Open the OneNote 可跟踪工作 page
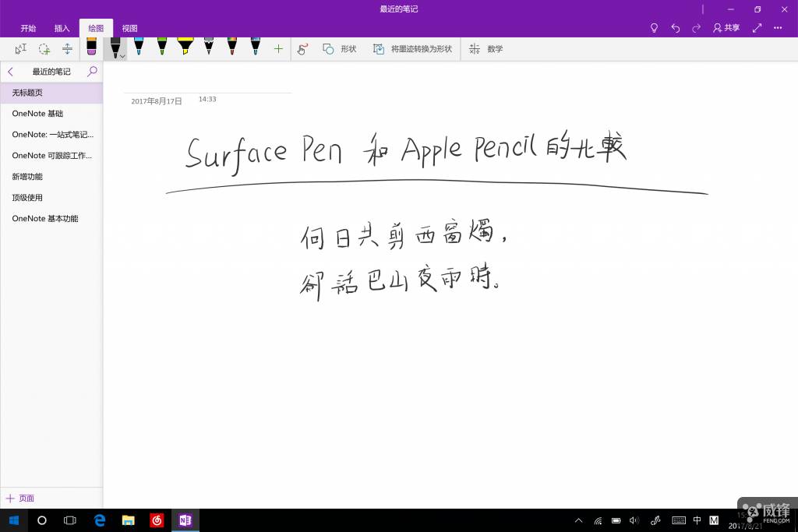 [51, 155]
